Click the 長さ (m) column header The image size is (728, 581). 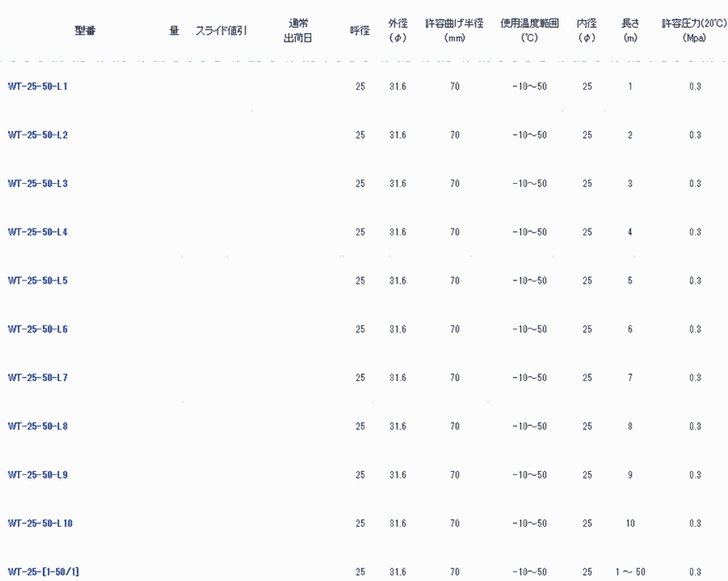click(630, 30)
